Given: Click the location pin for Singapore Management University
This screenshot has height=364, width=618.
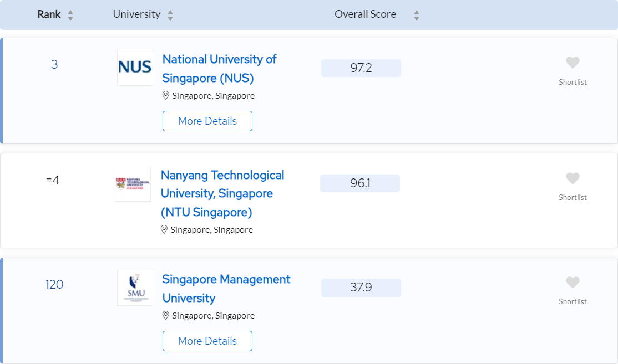Looking at the screenshot, I should click(x=166, y=316).
